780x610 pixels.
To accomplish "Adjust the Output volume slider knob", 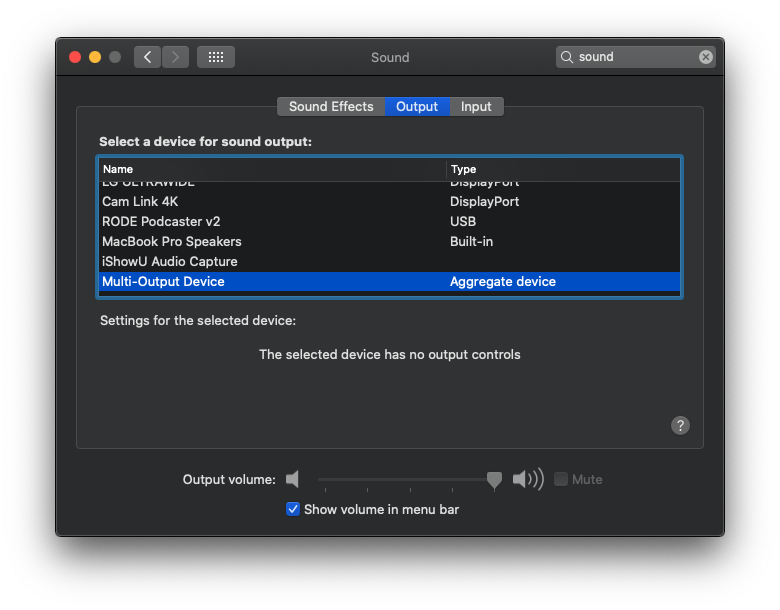I will tap(494, 480).
